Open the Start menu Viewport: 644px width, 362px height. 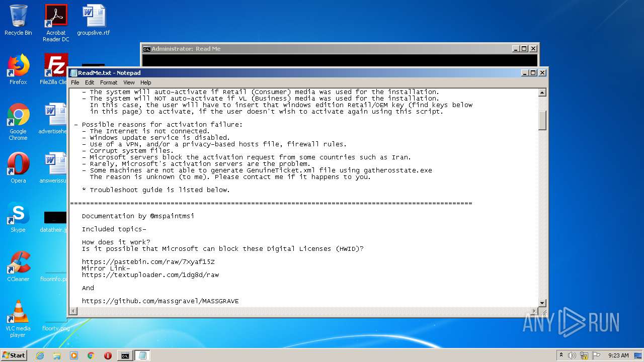click(14, 355)
